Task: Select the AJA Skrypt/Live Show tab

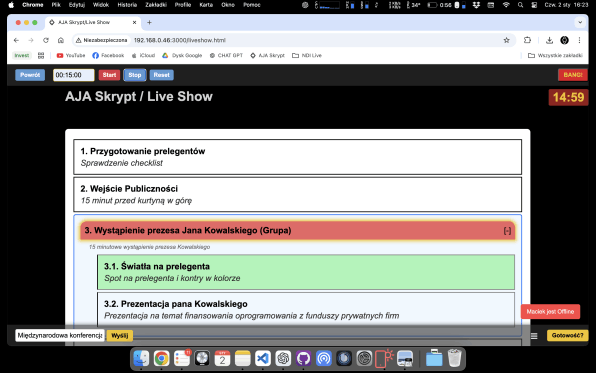Action: pos(93,22)
